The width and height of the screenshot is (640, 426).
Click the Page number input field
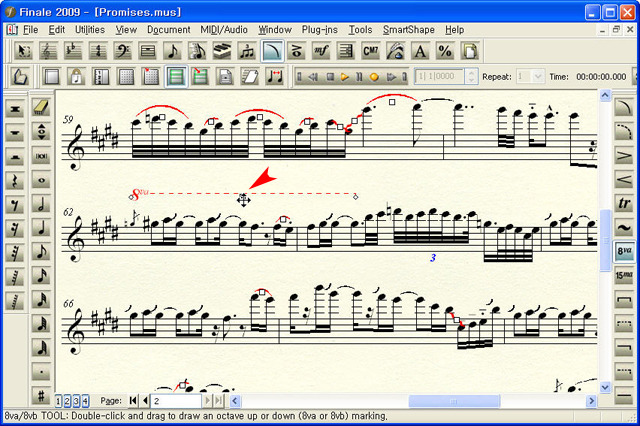(x=176, y=401)
